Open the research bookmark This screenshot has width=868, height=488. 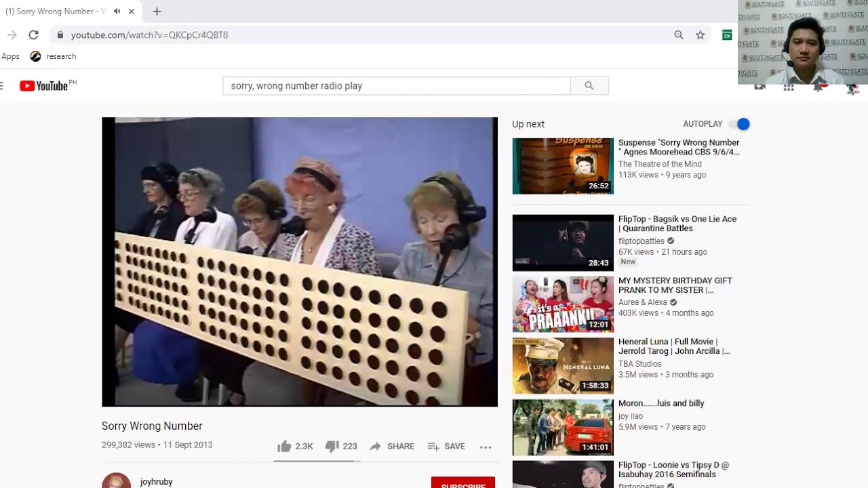tap(53, 56)
